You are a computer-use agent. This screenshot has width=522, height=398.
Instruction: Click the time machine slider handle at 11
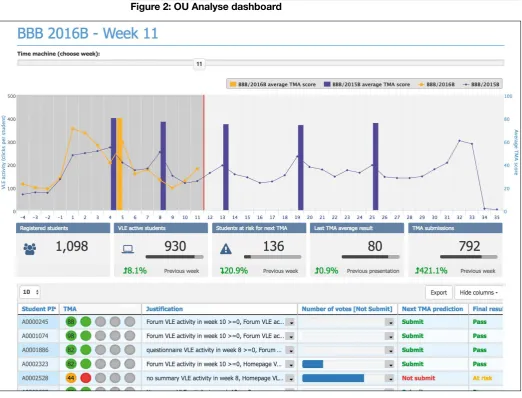tap(199, 64)
